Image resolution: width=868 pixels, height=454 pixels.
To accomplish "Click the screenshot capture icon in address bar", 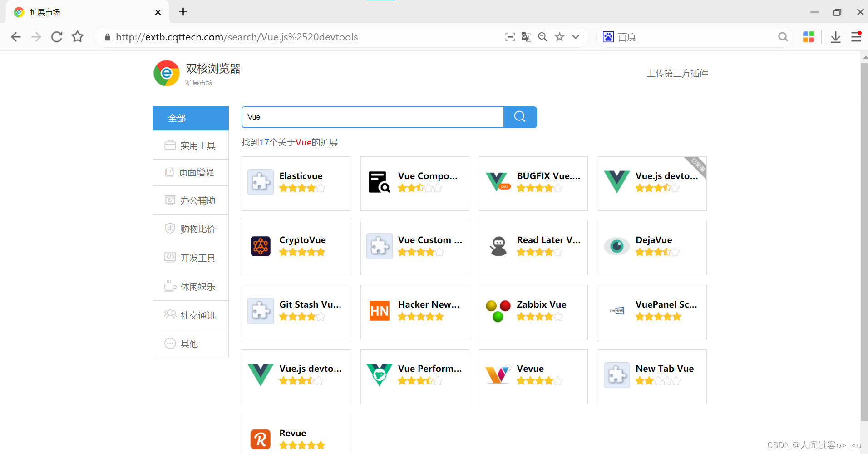I will click(x=510, y=37).
